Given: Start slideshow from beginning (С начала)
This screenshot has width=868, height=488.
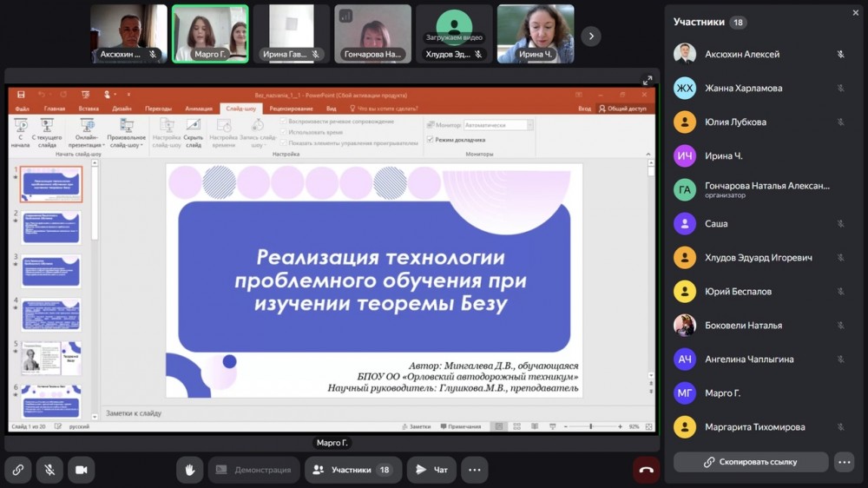Looking at the screenshot, I should coord(20,133).
